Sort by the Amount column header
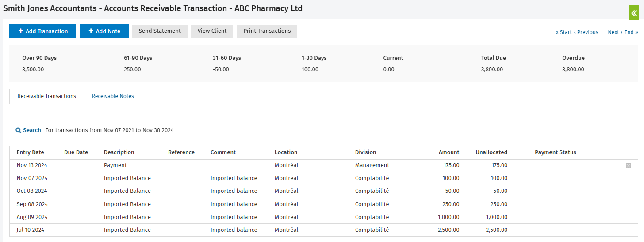This screenshot has width=644, height=242. (449, 152)
